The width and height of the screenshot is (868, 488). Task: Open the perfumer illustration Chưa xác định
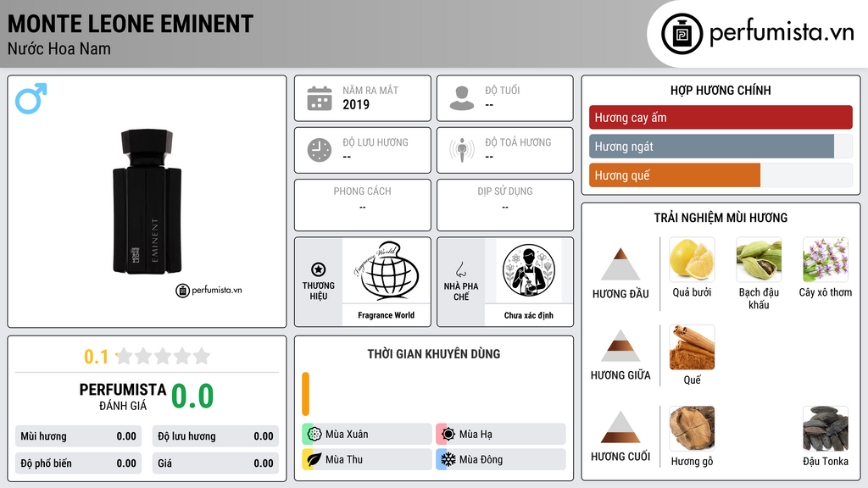[x=529, y=270]
